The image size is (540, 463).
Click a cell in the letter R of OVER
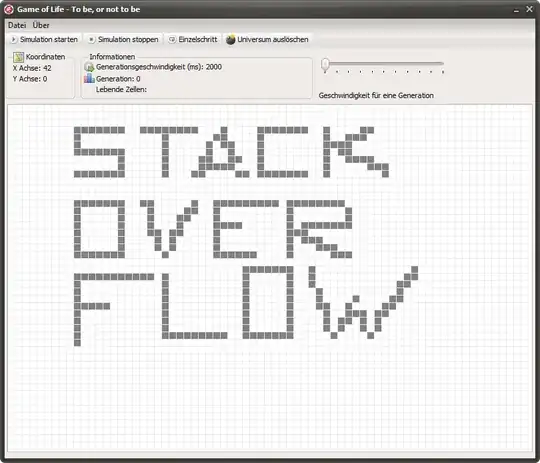click(x=290, y=229)
